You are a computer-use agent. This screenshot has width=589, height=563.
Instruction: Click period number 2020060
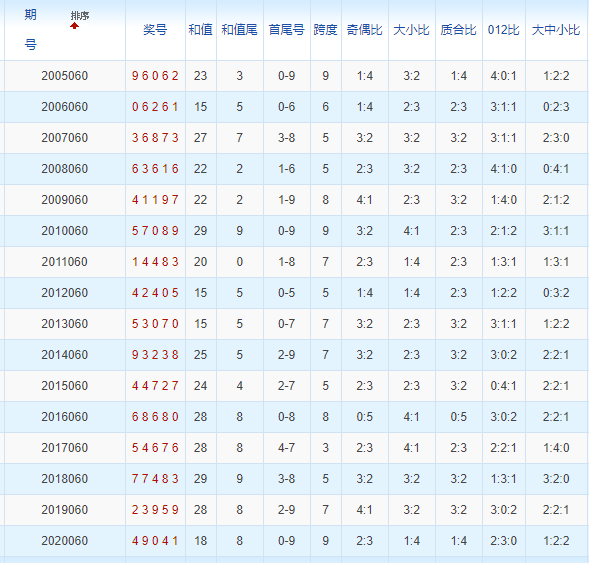(65, 540)
